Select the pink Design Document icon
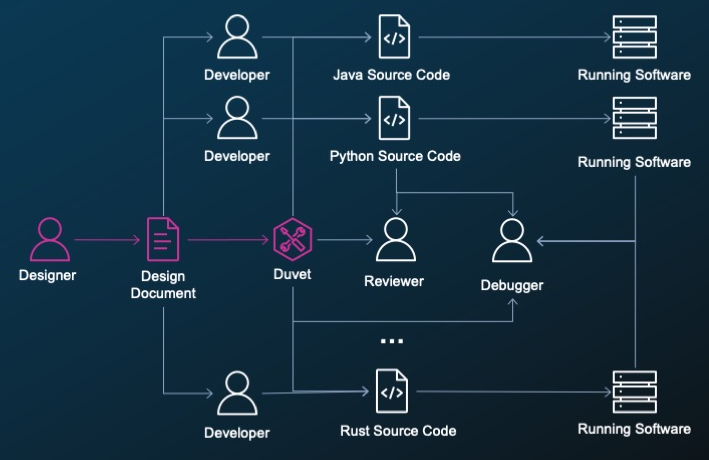The width and height of the screenshot is (709, 460). tap(163, 239)
